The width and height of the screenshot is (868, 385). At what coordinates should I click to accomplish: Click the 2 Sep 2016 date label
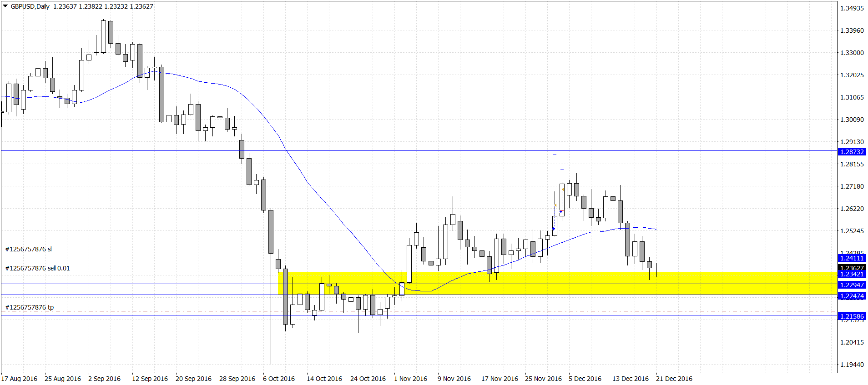105,379
